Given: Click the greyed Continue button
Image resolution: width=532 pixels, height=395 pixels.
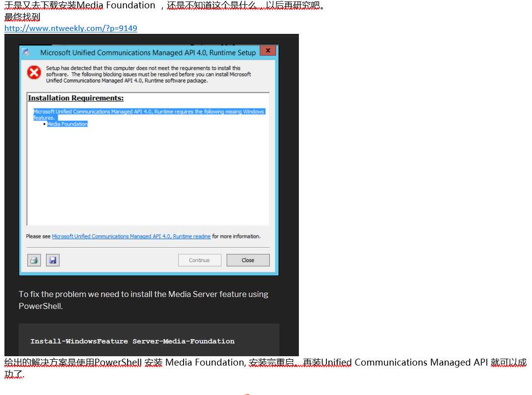Looking at the screenshot, I should [199, 260].
